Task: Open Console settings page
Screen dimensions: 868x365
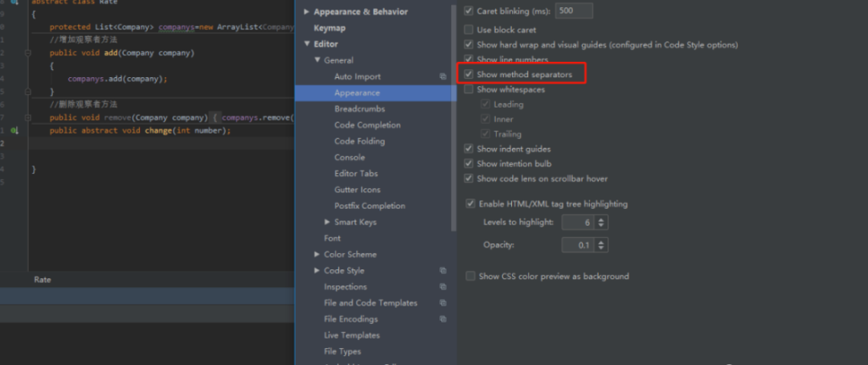Action: point(350,158)
